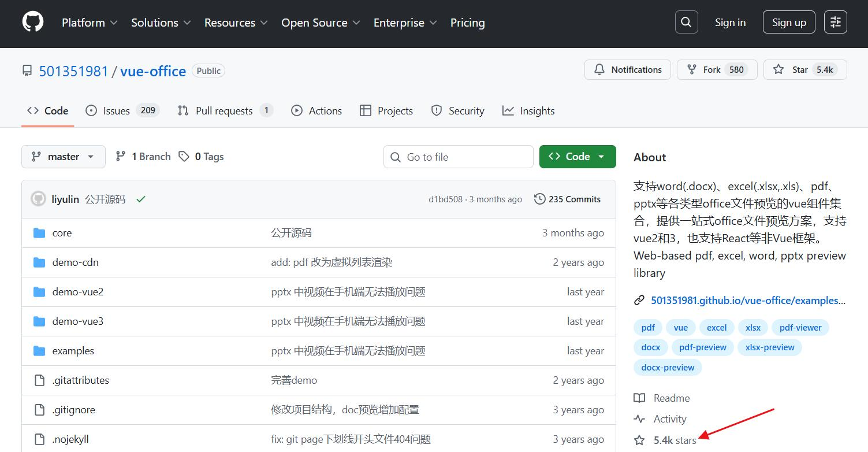This screenshot has height=452, width=868.
Task: Click the .gitattributes file icon
Action: (x=39, y=380)
